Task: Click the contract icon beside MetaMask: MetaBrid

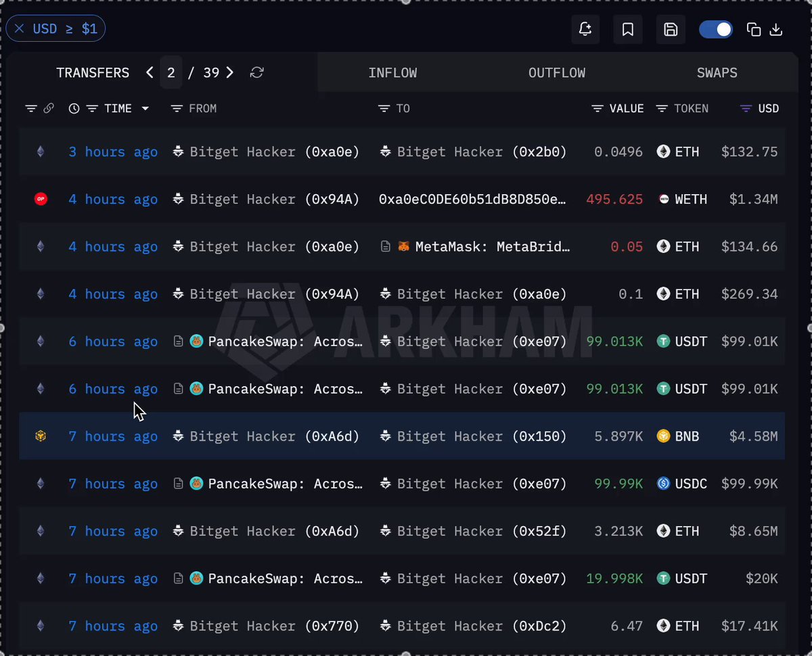Action: pyautogui.click(x=385, y=247)
